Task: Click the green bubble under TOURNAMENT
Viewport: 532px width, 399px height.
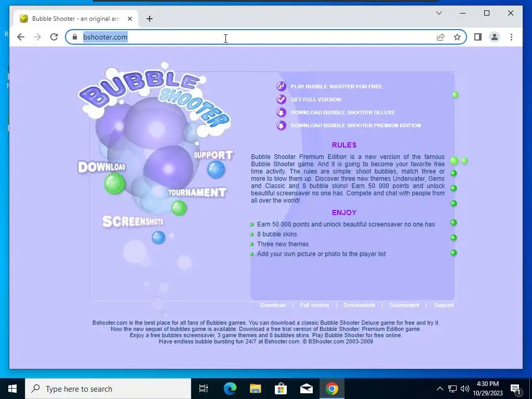Action: coord(179,208)
